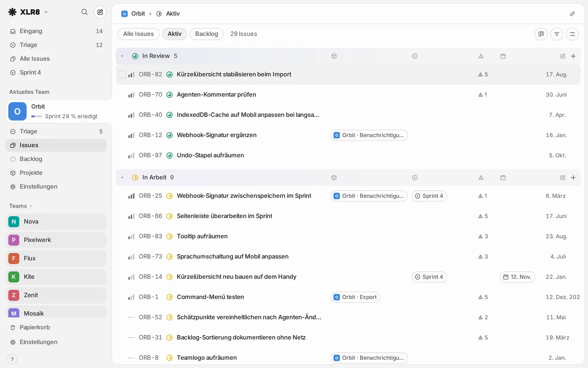The image size is (588, 368).
Task: Select the Nova team
Action: 56,222
